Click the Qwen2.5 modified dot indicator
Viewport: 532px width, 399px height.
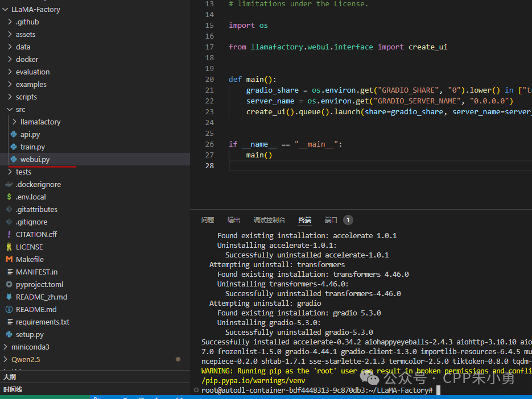point(178,359)
